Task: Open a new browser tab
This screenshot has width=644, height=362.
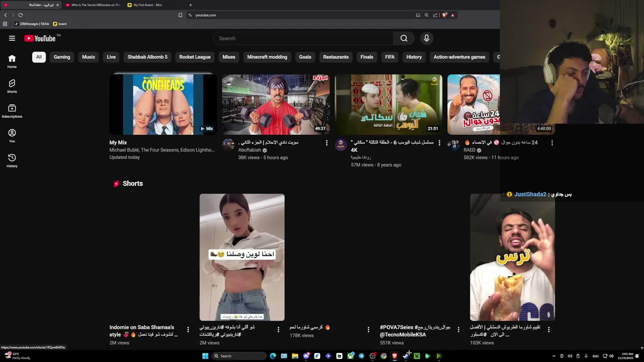Action: coord(191,5)
